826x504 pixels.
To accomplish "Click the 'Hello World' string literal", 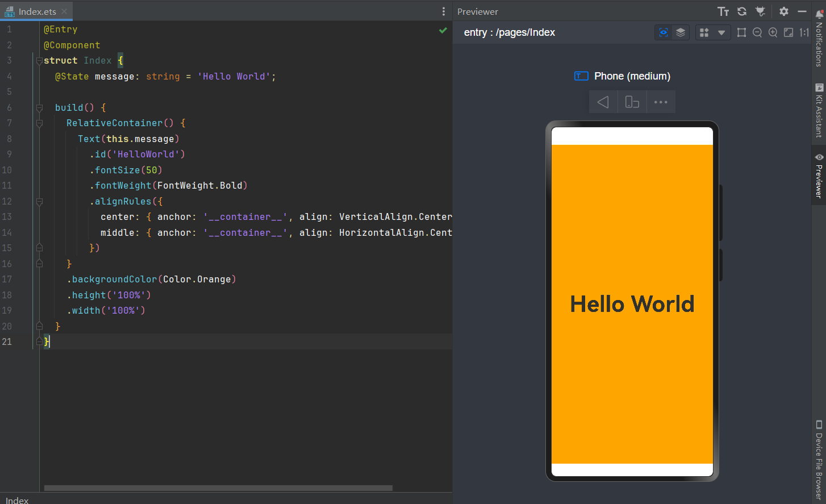I will [x=234, y=76].
